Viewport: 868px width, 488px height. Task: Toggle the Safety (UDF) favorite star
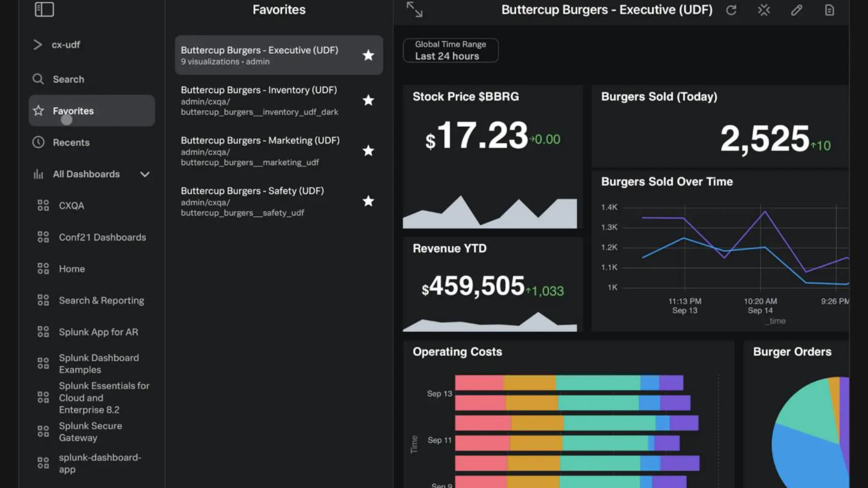pyautogui.click(x=368, y=201)
